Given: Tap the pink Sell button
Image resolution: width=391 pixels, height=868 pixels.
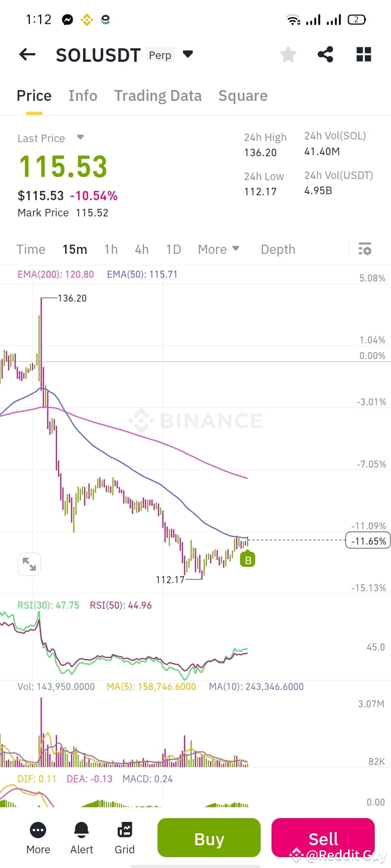Looking at the screenshot, I should click(323, 838).
